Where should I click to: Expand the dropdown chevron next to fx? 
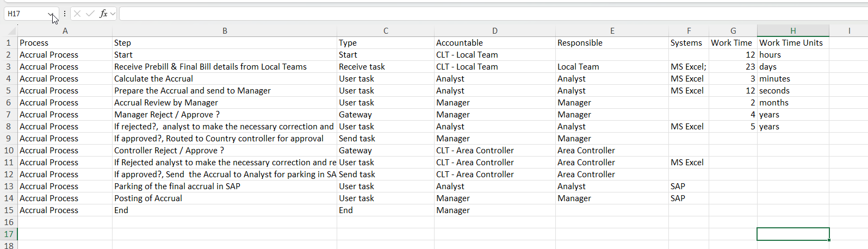113,14
